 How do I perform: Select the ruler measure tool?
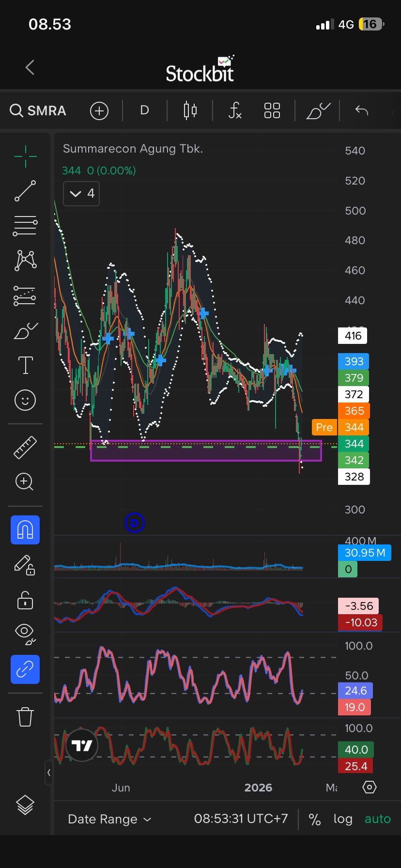click(x=25, y=447)
